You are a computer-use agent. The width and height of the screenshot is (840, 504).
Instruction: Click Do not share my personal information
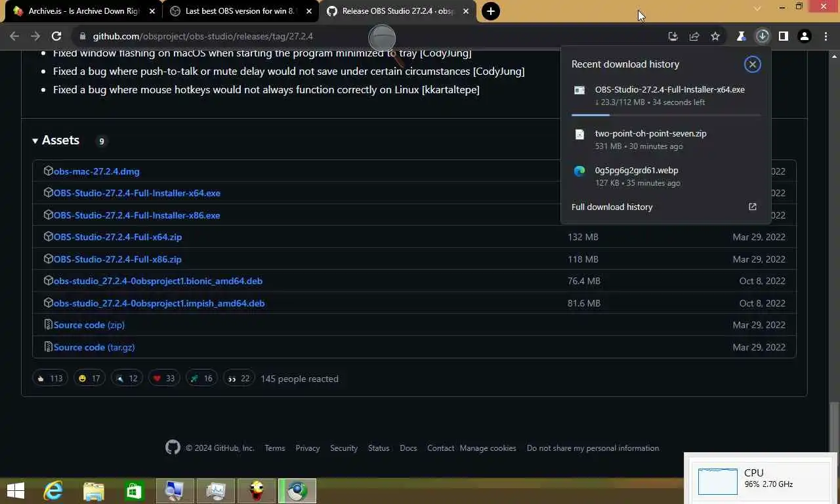coord(593,448)
